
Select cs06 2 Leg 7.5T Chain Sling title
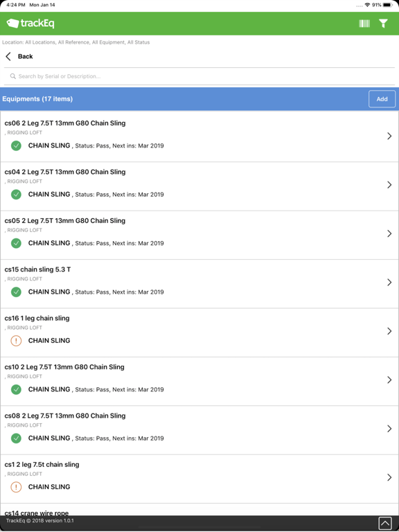(65, 123)
